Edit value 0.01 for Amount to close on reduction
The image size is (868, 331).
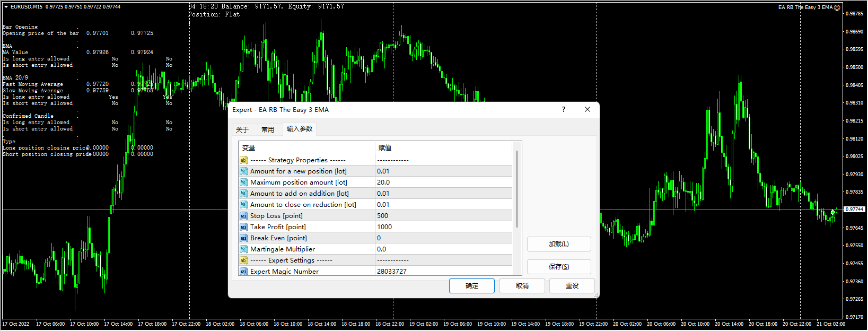pyautogui.click(x=444, y=205)
